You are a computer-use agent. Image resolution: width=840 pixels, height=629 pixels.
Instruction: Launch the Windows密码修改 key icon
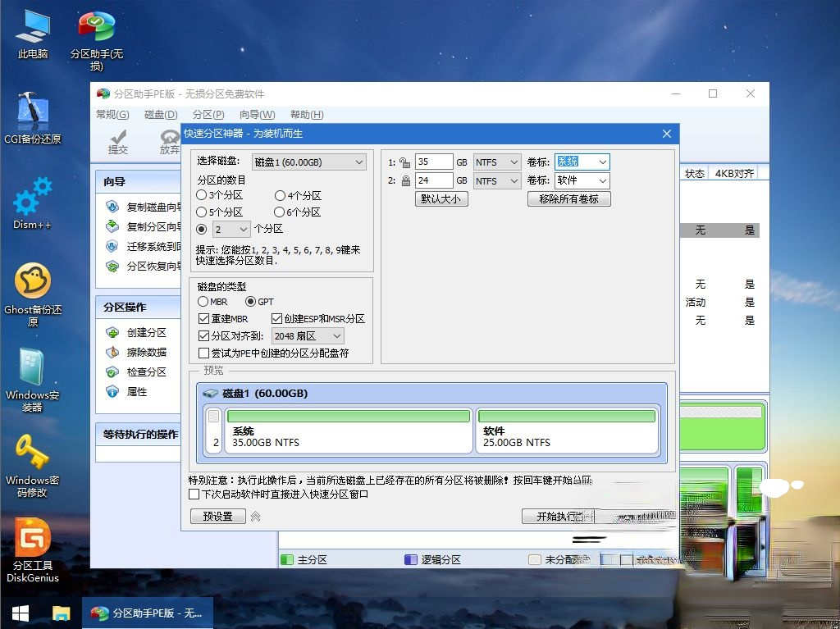(33, 465)
